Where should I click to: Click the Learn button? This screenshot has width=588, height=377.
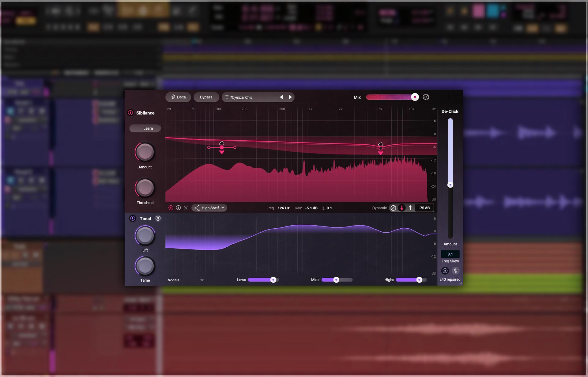(x=145, y=128)
